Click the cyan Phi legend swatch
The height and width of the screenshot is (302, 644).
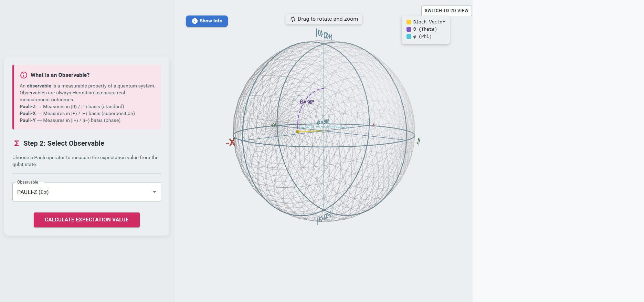[409, 37]
